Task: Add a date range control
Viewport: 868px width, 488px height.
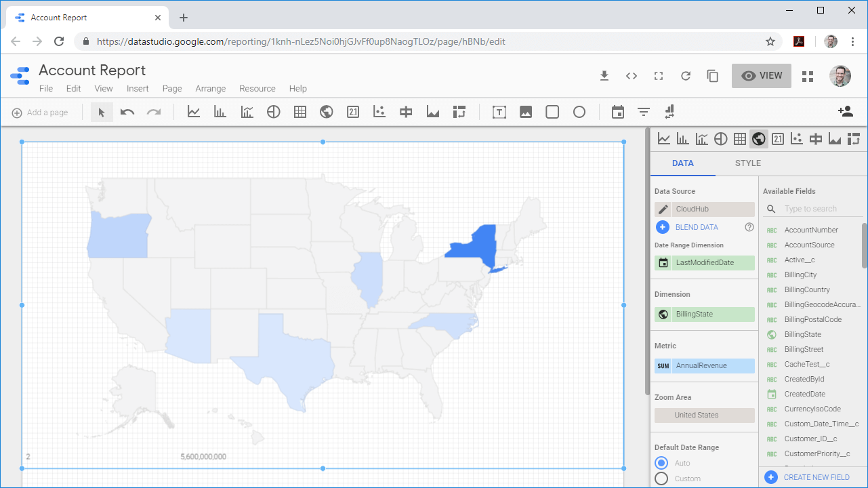Action: (x=617, y=112)
